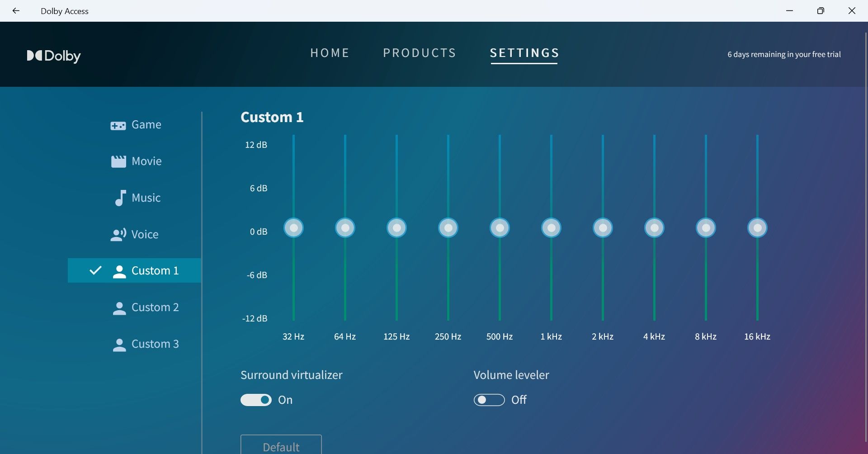Screen dimensions: 868x454
Task: Go back using the back arrow
Action: tap(16, 11)
